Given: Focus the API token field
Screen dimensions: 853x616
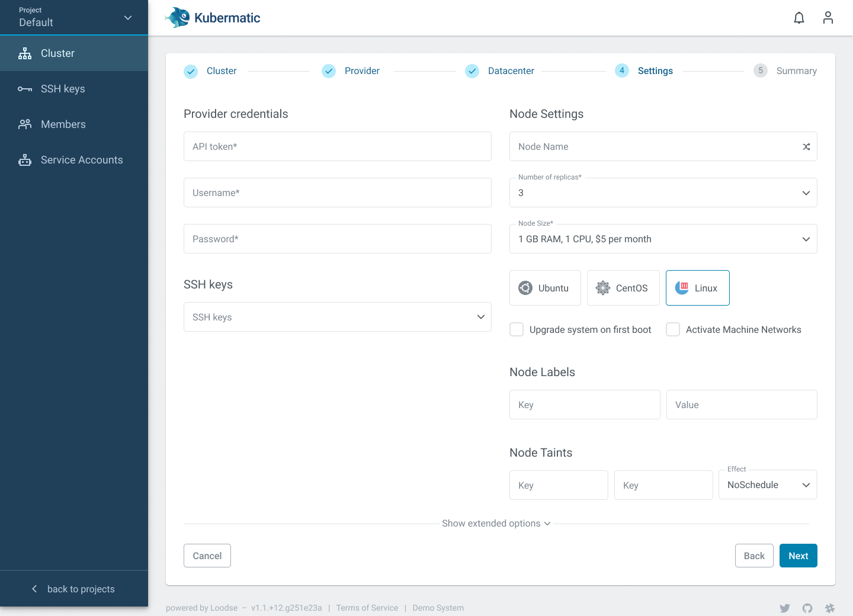Looking at the screenshot, I should [338, 146].
